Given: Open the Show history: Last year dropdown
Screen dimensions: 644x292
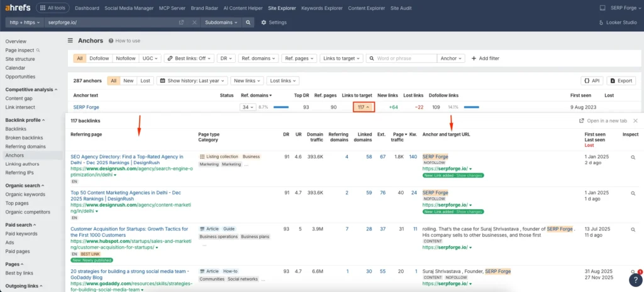Looking at the screenshot, I should [x=191, y=81].
